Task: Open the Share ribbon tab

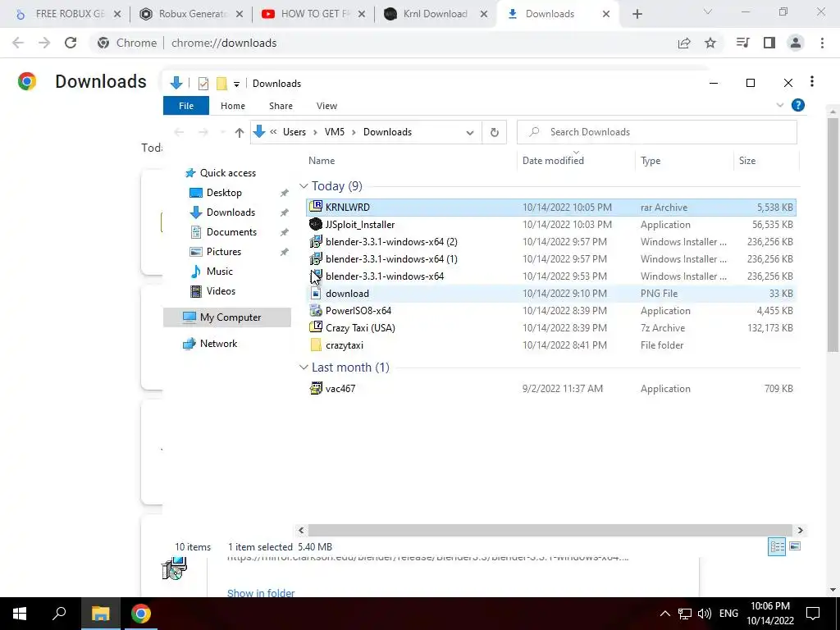Action: (x=281, y=106)
